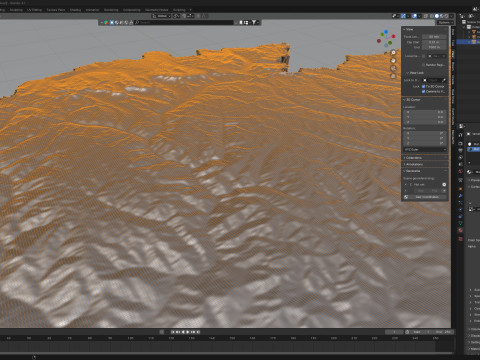Click the zoom magnifier viewport navigation icon
Screen dimensions: 480x360
tap(393, 53)
